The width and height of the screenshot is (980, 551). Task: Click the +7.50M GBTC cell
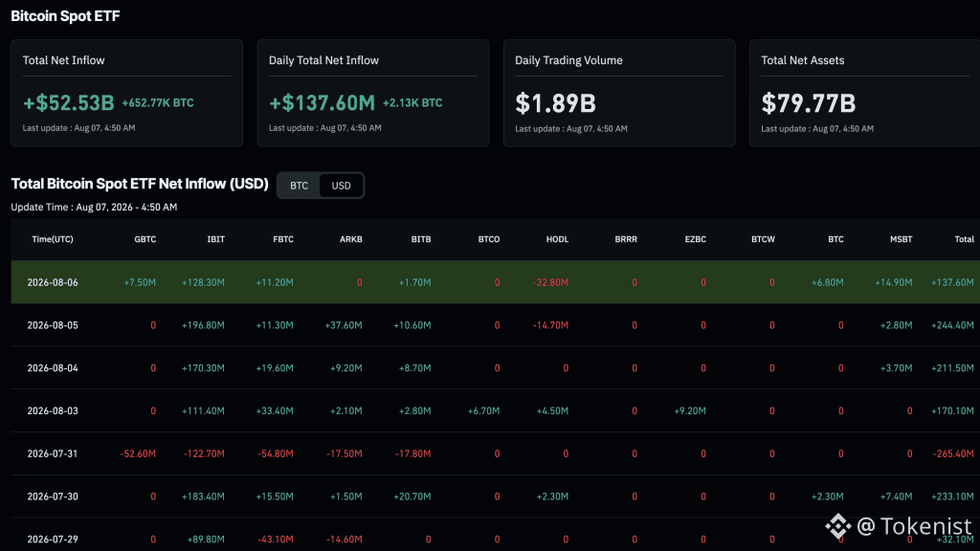point(140,282)
